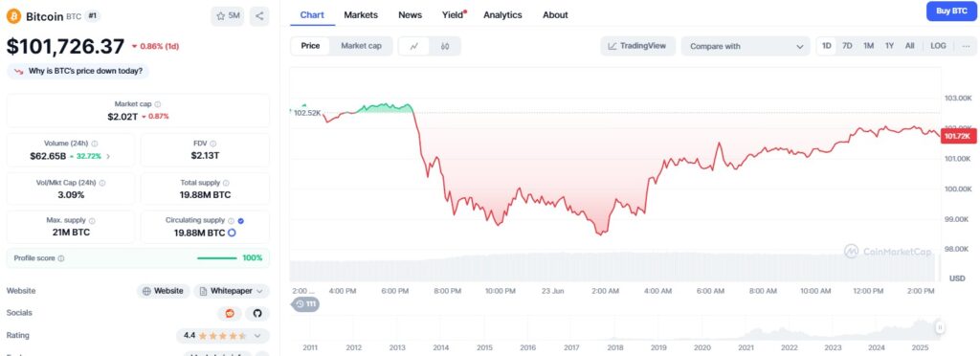Expand the Whitepaper dropdown

232,291
